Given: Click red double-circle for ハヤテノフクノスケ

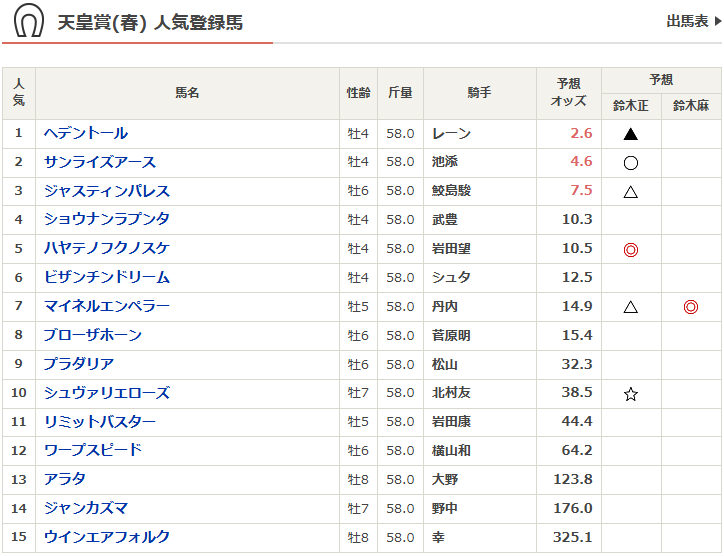Looking at the screenshot, I should click(630, 250).
